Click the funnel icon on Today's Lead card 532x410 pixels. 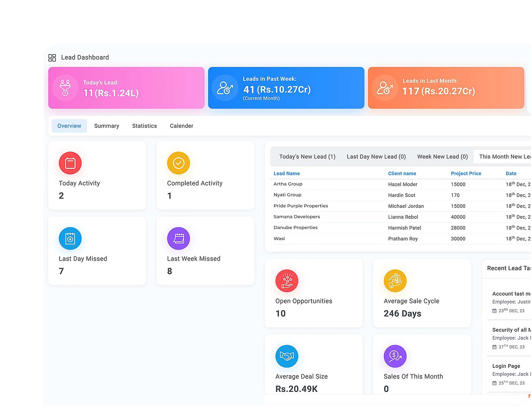point(65,88)
